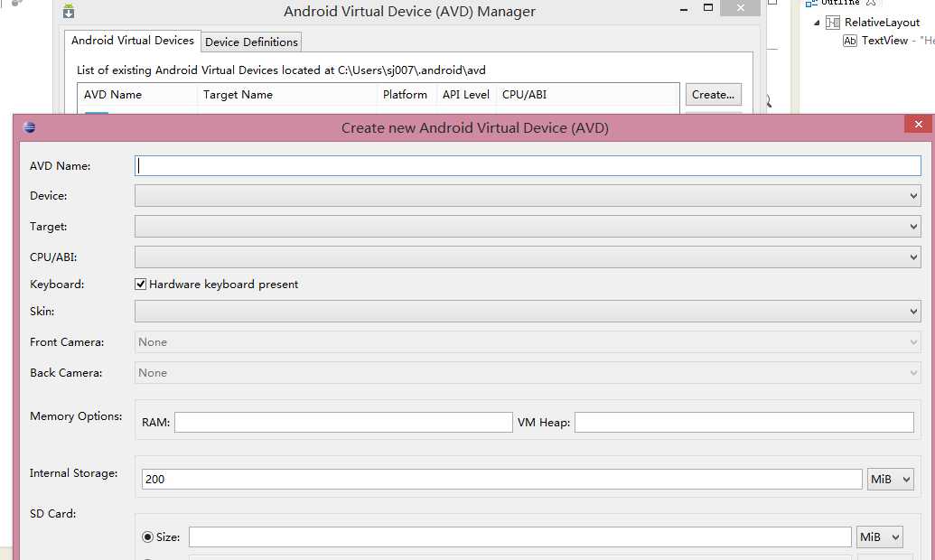Screen dimensions: 935x560
Task: Switch to Android Virtual Devices tab
Action: (133, 41)
